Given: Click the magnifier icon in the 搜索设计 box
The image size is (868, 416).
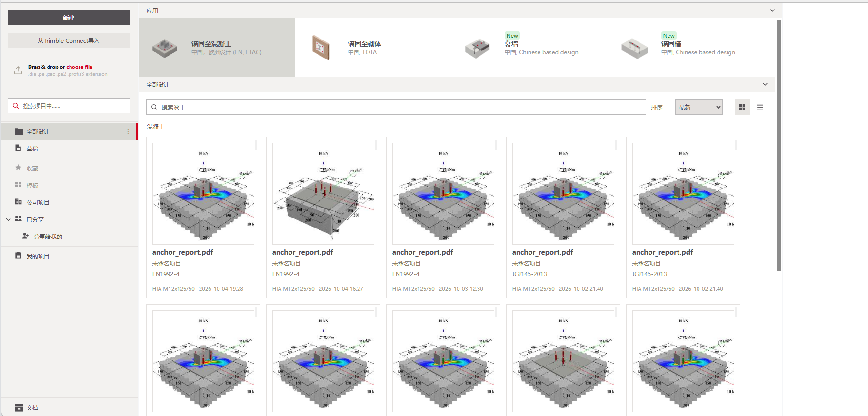Looking at the screenshot, I should (x=154, y=107).
